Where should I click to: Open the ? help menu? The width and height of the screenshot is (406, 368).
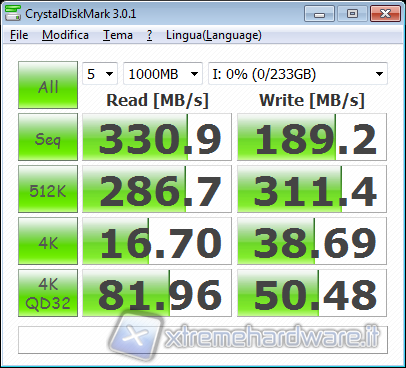click(150, 35)
